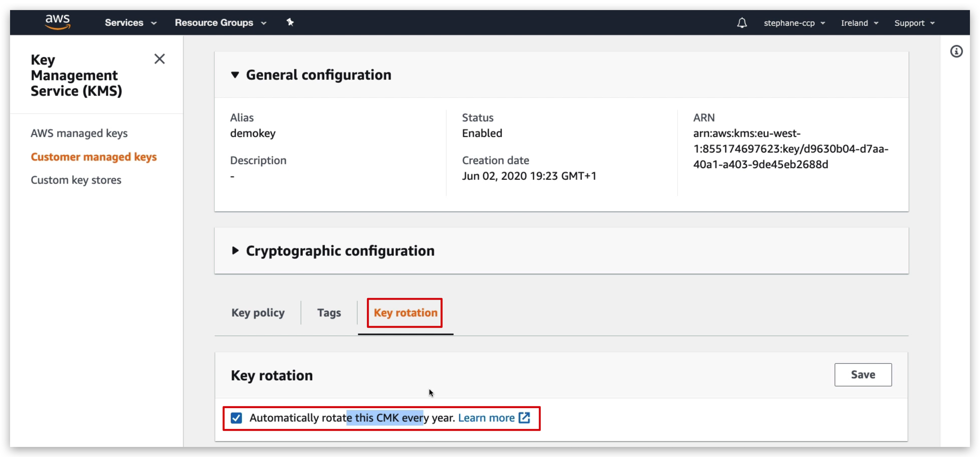This screenshot has height=457, width=980.
Task: Click the pin favorites icon in the toolbar
Action: pyautogui.click(x=291, y=22)
